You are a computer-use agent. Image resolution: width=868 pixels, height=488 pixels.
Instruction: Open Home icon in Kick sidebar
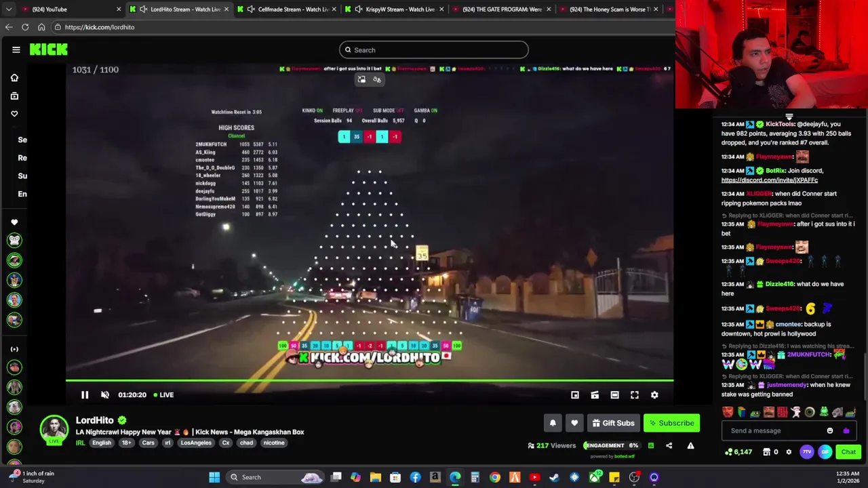(14, 78)
